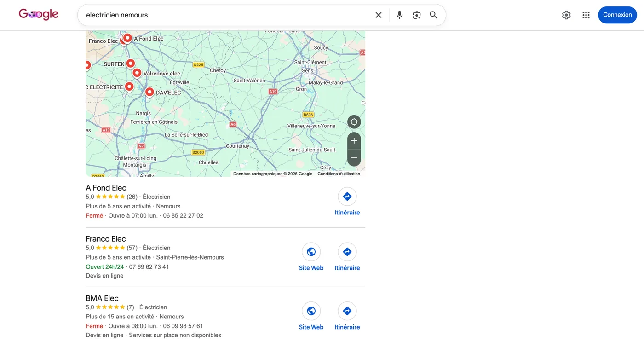Submit search with magnifier icon

click(x=433, y=15)
